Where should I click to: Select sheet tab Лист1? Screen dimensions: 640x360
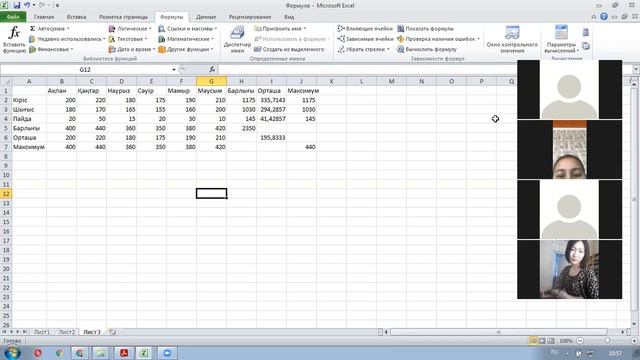pos(41,332)
